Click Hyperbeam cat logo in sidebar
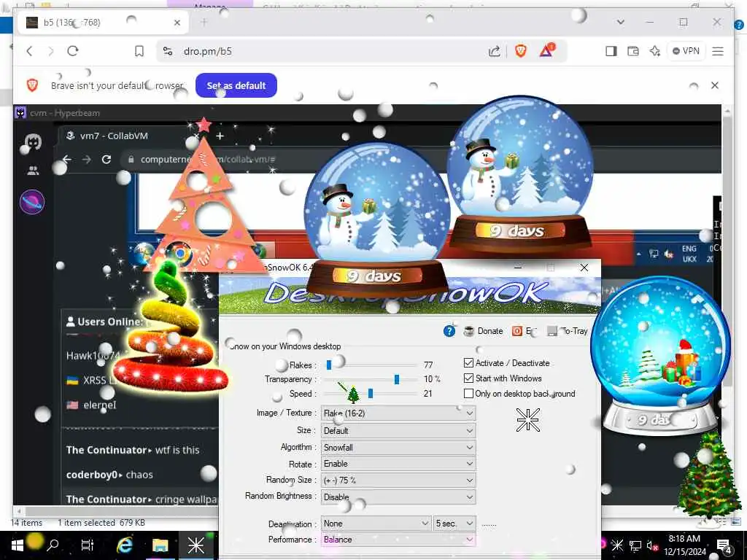The width and height of the screenshot is (747, 560). (32, 142)
